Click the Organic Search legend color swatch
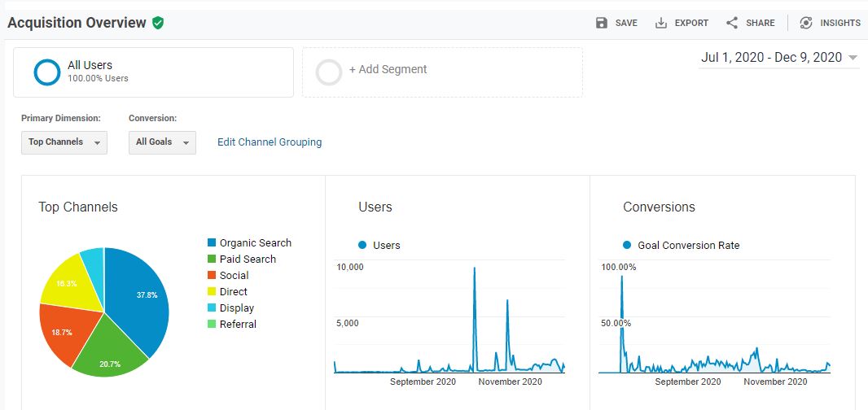Image resolution: width=868 pixels, height=410 pixels. click(213, 242)
